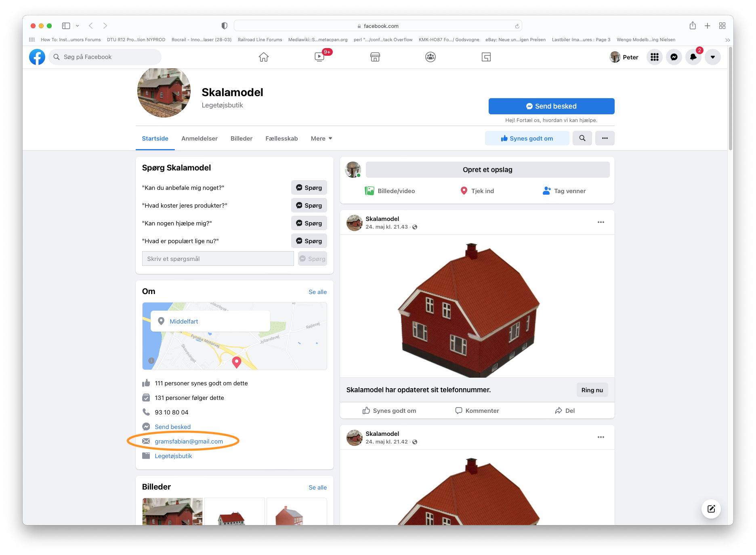Viewport: 756px width, 555px height.
Task: Open the nine-dot menu icon
Action: (x=655, y=57)
